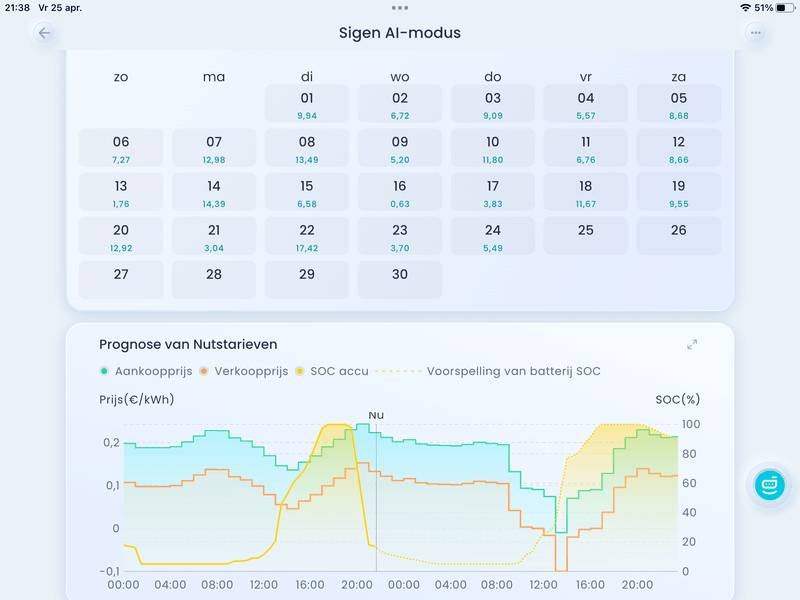Select calendar day 14 with 14,39
Screen dimensions: 800x600
click(214, 192)
